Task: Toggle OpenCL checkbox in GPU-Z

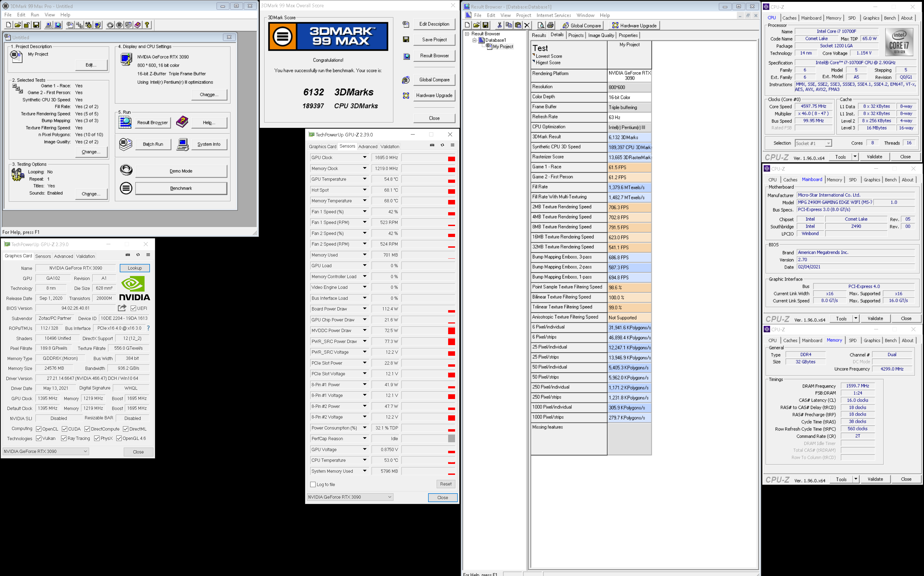Action: (38, 429)
